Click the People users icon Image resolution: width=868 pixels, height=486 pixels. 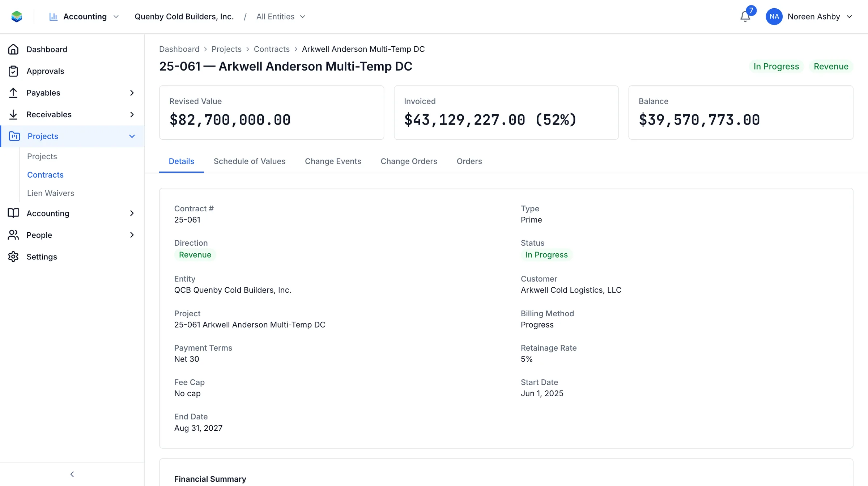13,235
